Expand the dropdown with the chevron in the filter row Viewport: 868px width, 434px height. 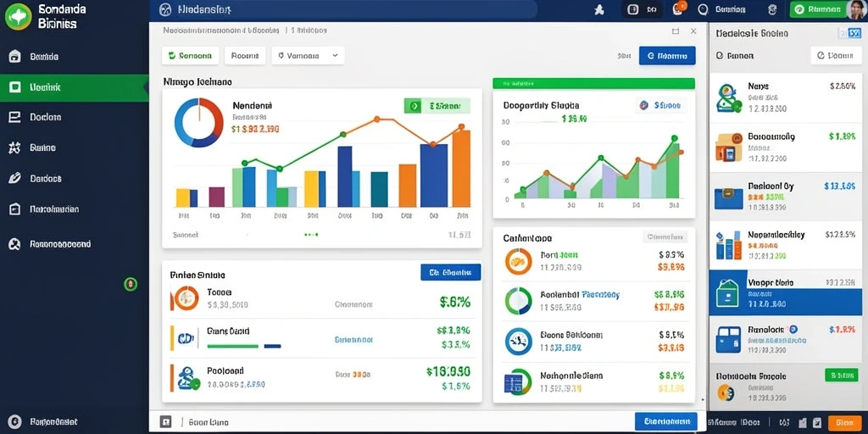tap(308, 56)
